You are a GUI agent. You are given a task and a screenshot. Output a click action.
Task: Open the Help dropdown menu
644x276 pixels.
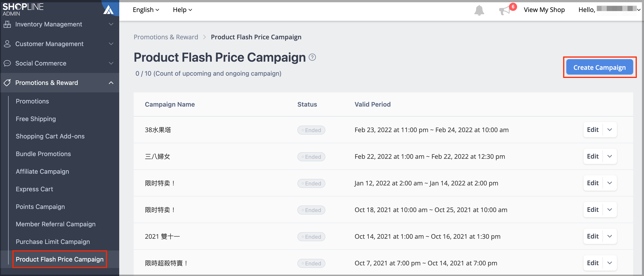click(182, 10)
